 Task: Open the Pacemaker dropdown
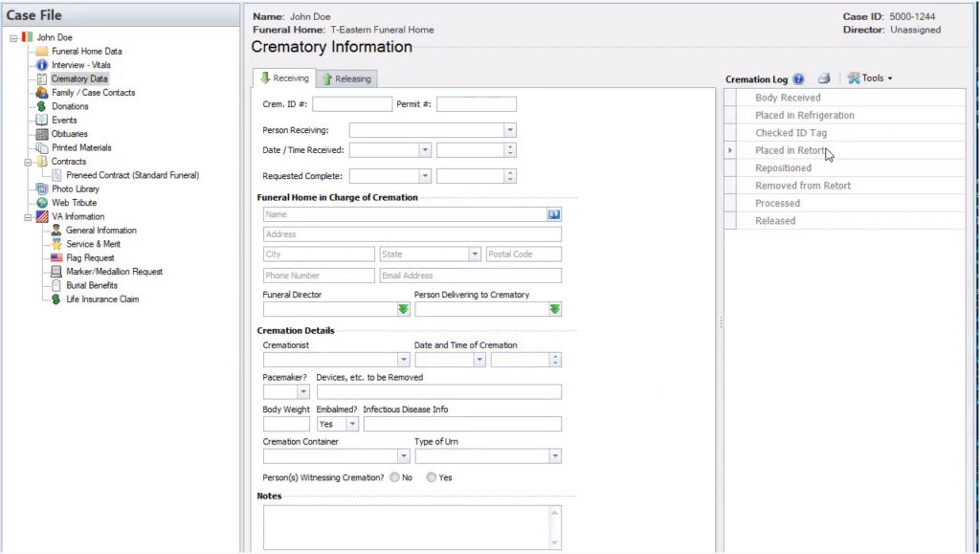pyautogui.click(x=303, y=391)
